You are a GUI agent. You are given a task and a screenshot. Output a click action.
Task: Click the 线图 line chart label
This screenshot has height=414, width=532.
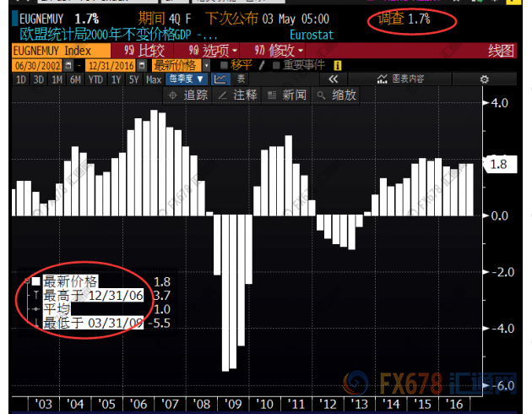pyautogui.click(x=501, y=51)
